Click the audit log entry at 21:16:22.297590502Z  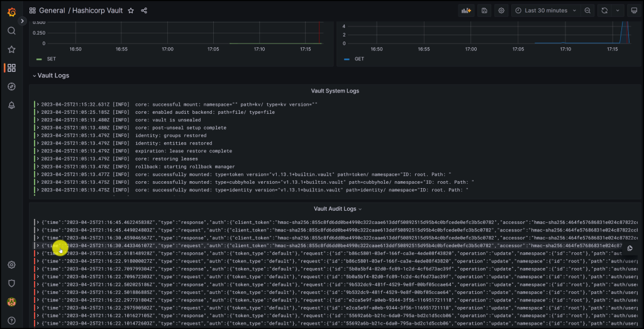click(x=336, y=308)
